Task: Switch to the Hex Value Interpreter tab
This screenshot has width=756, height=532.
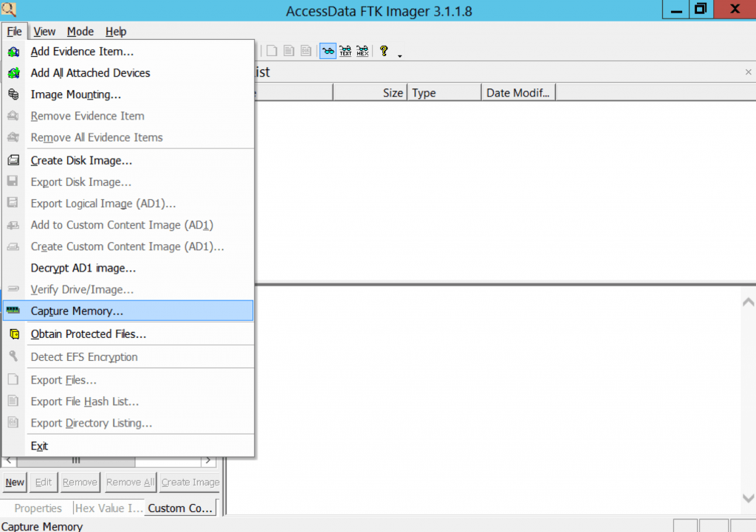Action: 109,508
